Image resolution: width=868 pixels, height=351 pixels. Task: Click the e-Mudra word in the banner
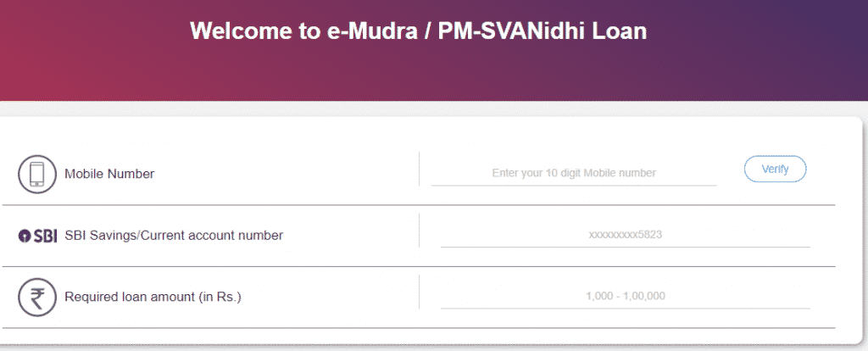pos(370,31)
